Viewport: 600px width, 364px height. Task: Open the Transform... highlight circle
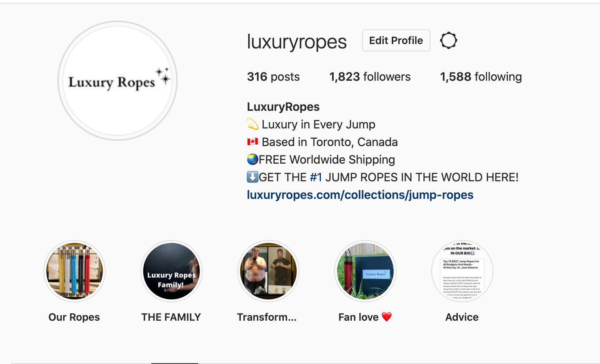click(268, 271)
